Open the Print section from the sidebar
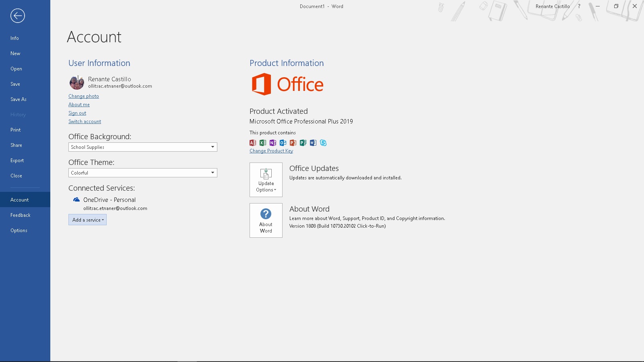Image resolution: width=644 pixels, height=362 pixels. (x=15, y=130)
